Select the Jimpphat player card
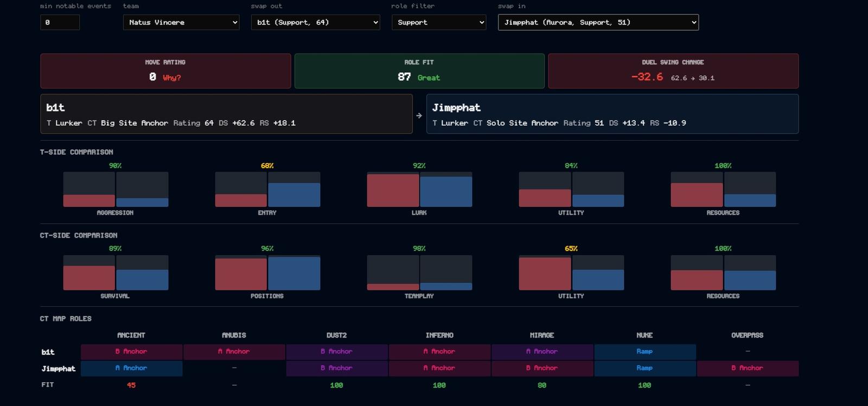 (612, 114)
